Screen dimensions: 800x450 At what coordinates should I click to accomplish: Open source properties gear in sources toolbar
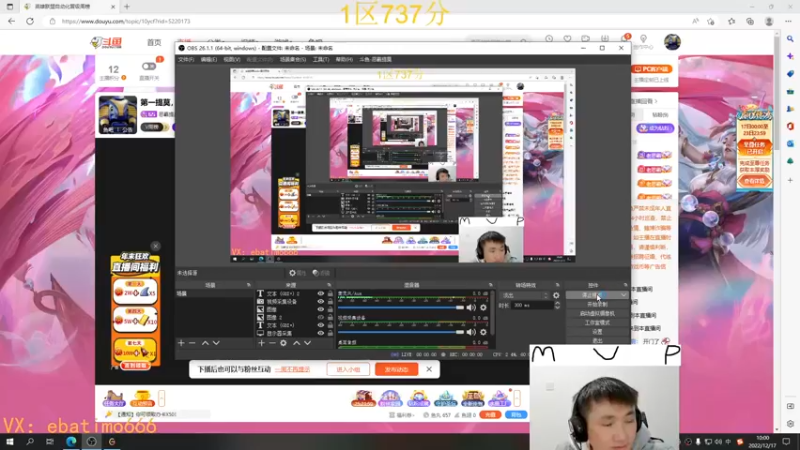(x=283, y=343)
